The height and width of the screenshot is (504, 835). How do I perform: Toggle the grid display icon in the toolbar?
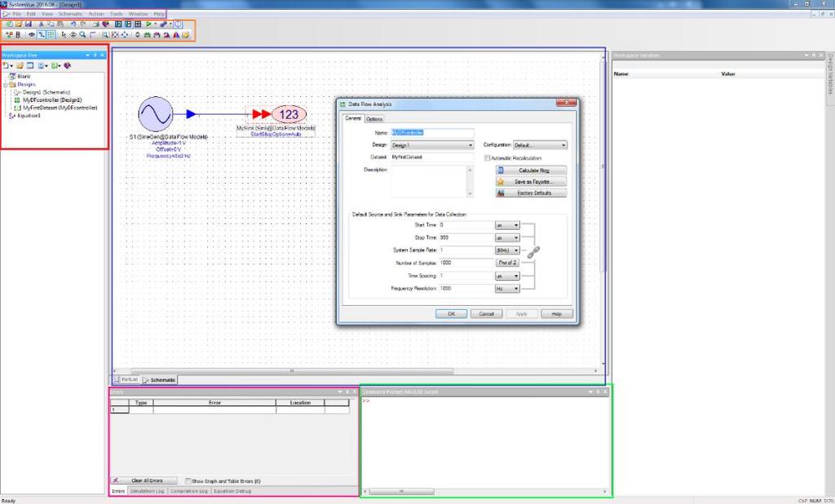tap(51, 34)
